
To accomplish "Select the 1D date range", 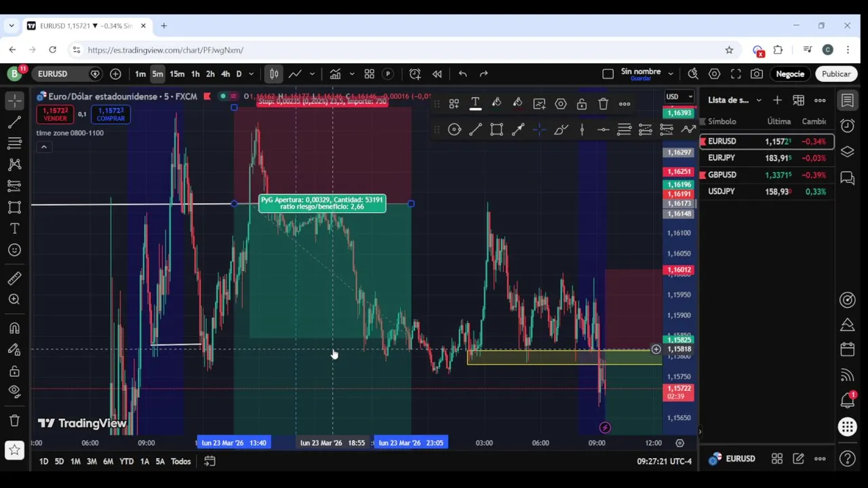I will pyautogui.click(x=43, y=462).
